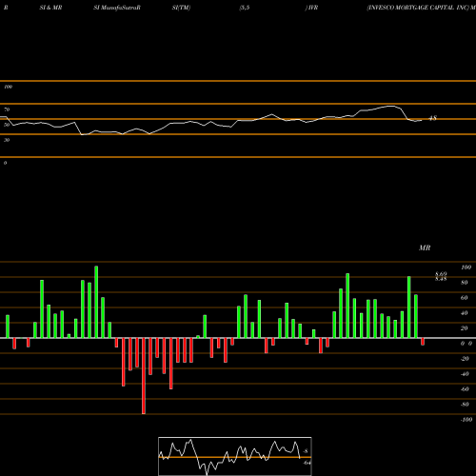This screenshot has height=476, width=476.
Task: Click the MR axis '-20' label
Action: (465, 359)
